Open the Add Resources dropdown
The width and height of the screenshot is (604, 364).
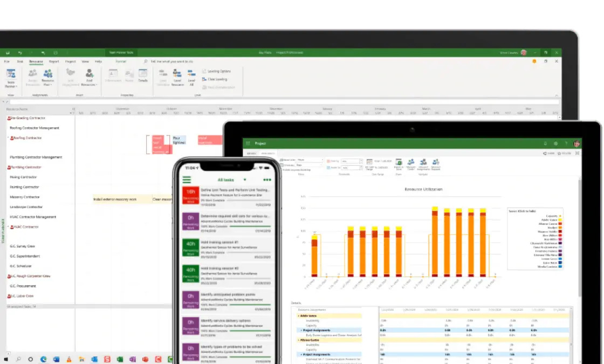89,78
